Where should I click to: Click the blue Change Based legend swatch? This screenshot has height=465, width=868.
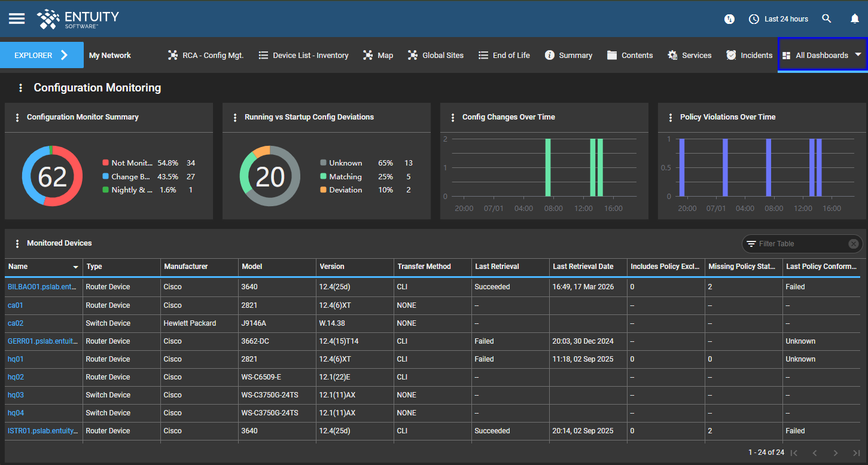[105, 177]
